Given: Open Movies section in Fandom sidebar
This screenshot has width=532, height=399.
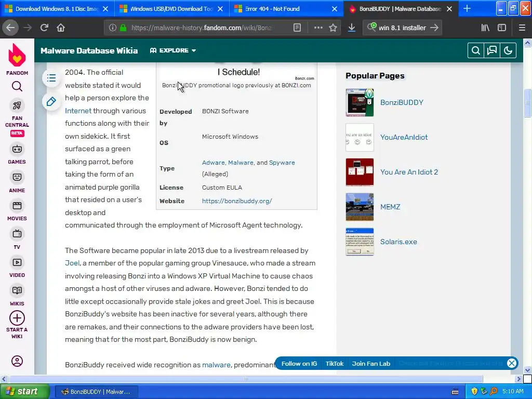Looking at the screenshot, I should coord(17,211).
